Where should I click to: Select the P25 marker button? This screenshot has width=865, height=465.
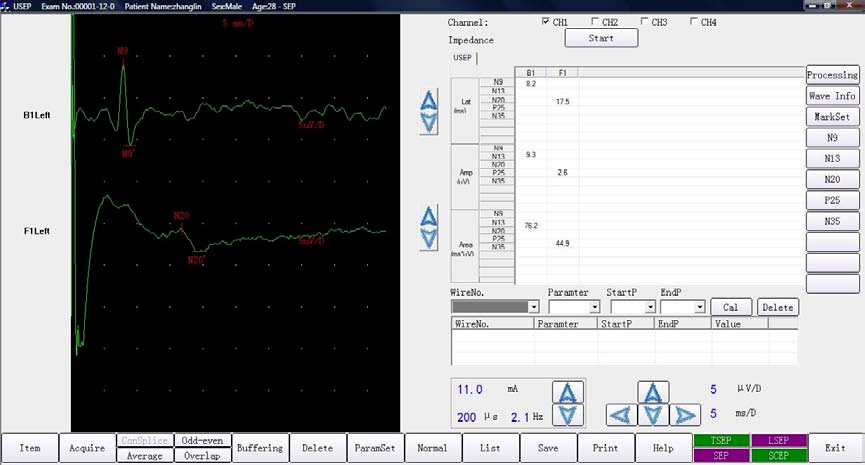tap(832, 201)
